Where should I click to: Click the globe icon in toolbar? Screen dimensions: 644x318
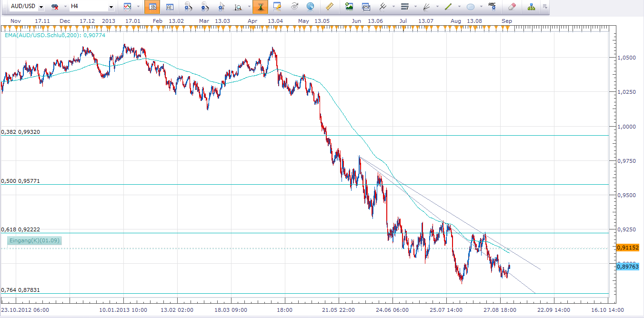click(x=311, y=7)
